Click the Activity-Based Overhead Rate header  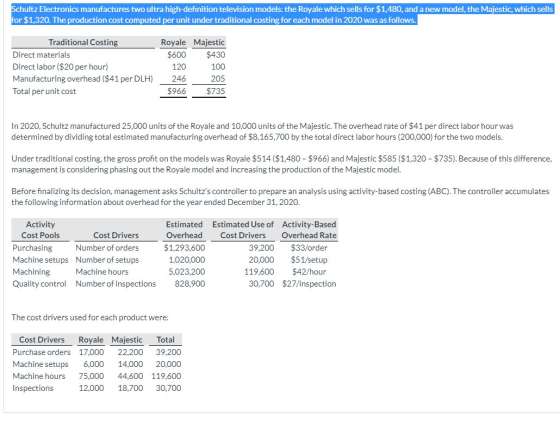pos(309,230)
